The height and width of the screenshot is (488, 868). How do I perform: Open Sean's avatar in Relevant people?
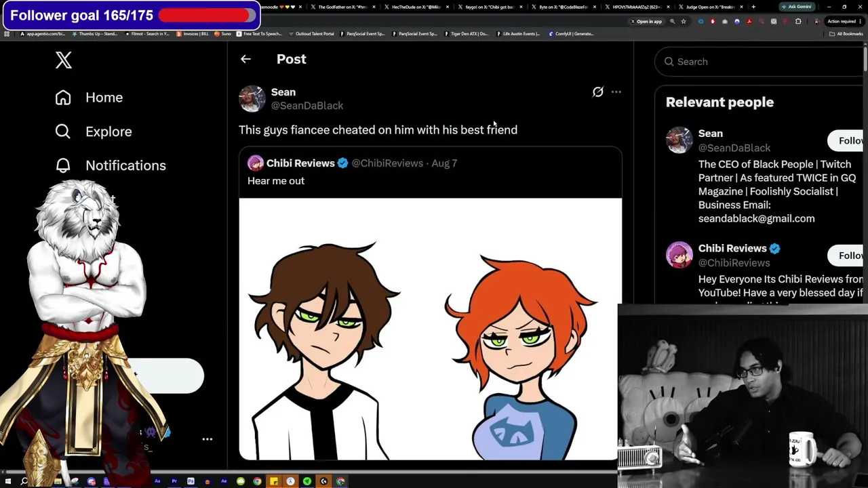679,140
